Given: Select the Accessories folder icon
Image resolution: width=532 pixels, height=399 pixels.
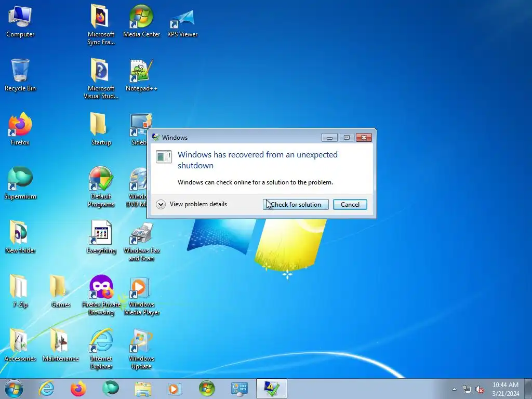Looking at the screenshot, I should point(20,345).
